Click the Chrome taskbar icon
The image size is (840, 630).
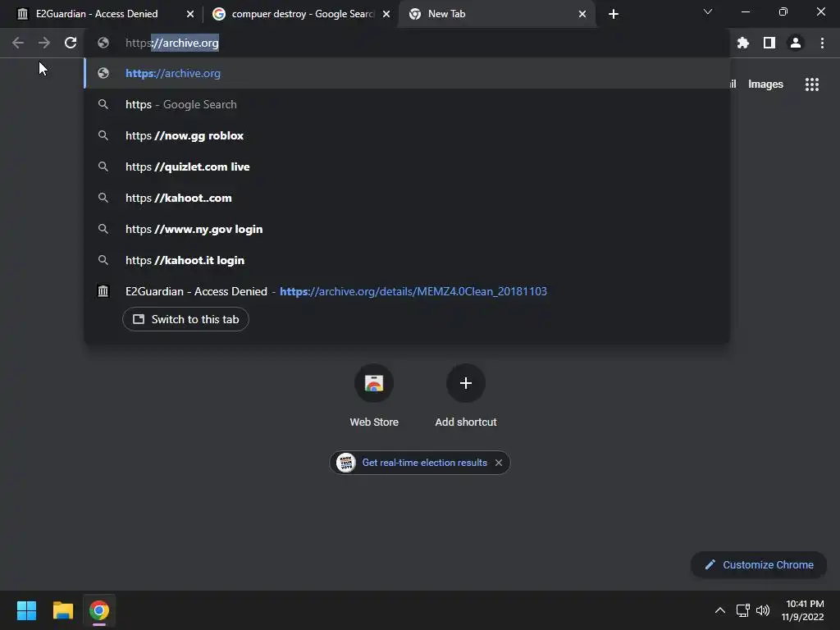coord(99,610)
